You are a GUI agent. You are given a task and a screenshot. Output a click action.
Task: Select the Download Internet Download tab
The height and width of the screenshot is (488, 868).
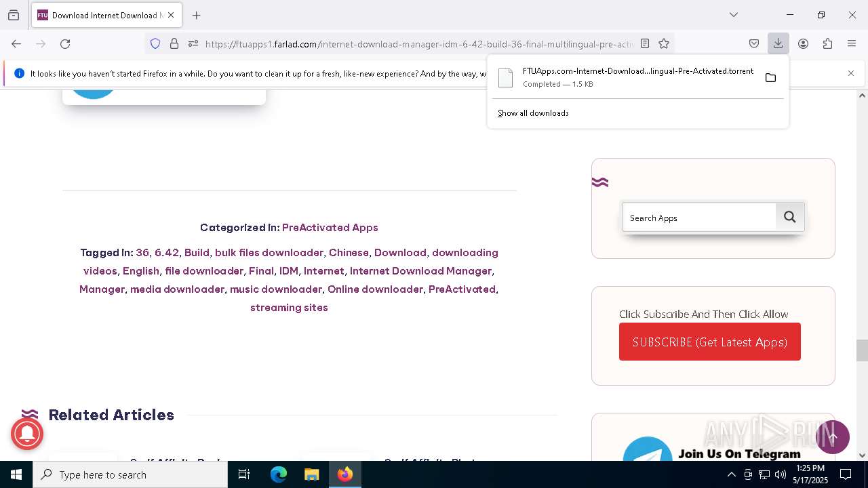[106, 15]
